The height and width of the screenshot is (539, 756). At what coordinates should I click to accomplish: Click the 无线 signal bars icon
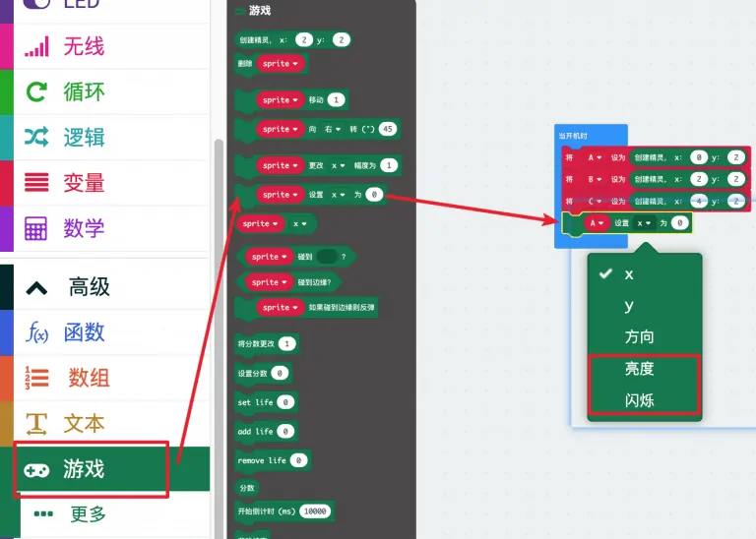[36, 46]
